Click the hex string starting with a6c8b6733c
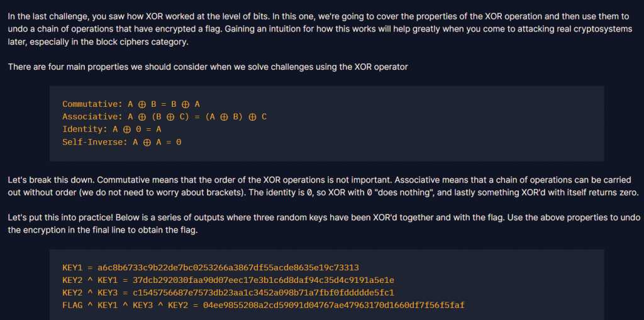The width and height of the screenshot is (644, 320). (228, 268)
